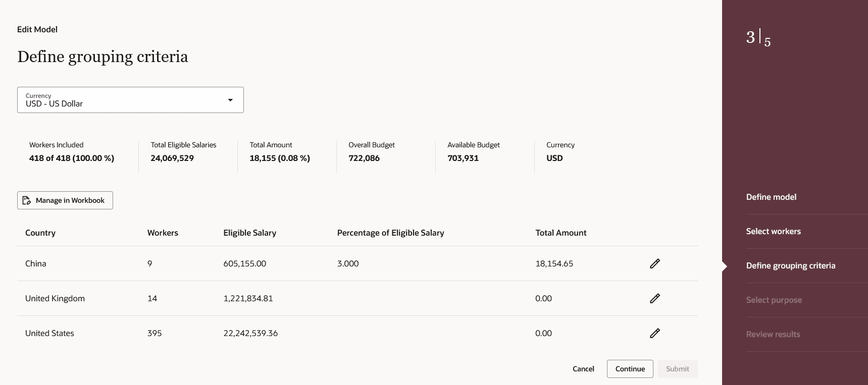This screenshot has width=868, height=385.
Task: Jump to Select purpose step
Action: [774, 300]
